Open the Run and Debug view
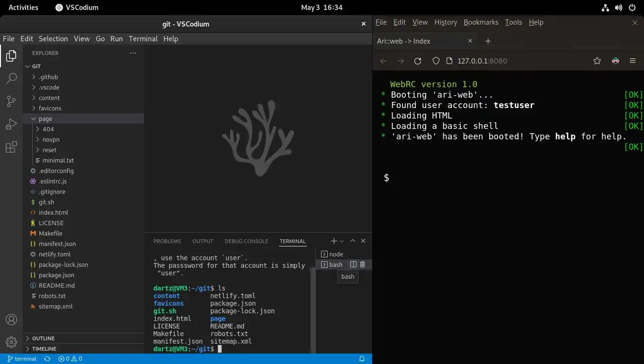This screenshot has height=364, width=644. 11,124
